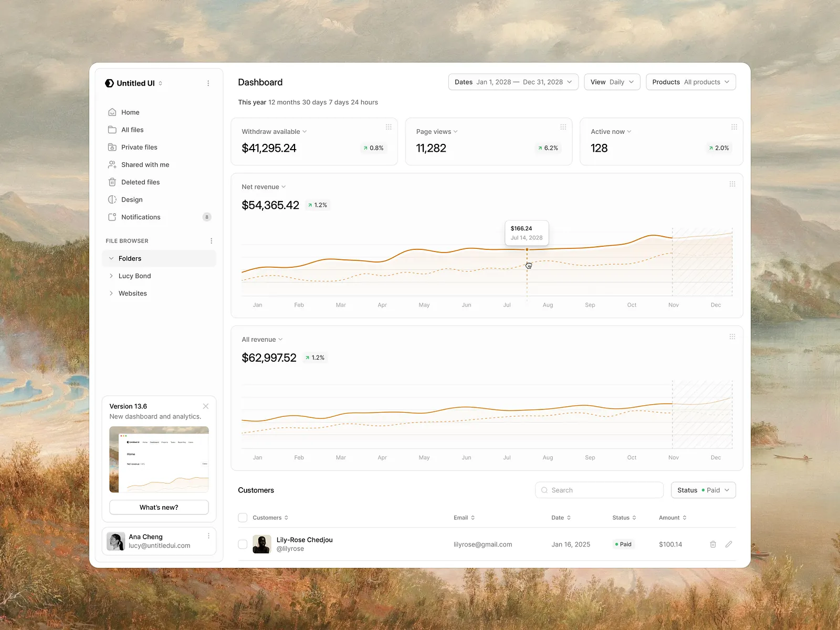Open Design in the sidebar
The image size is (840, 630).
click(x=159, y=199)
